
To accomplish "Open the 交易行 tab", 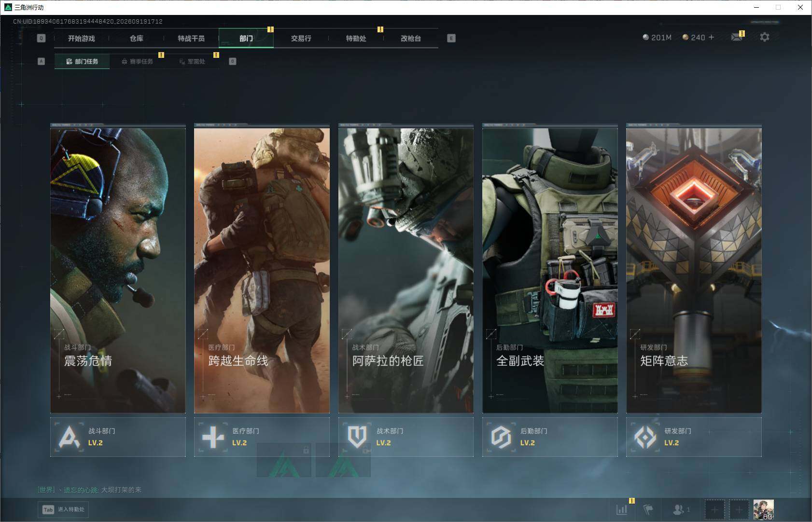I will tap(301, 38).
